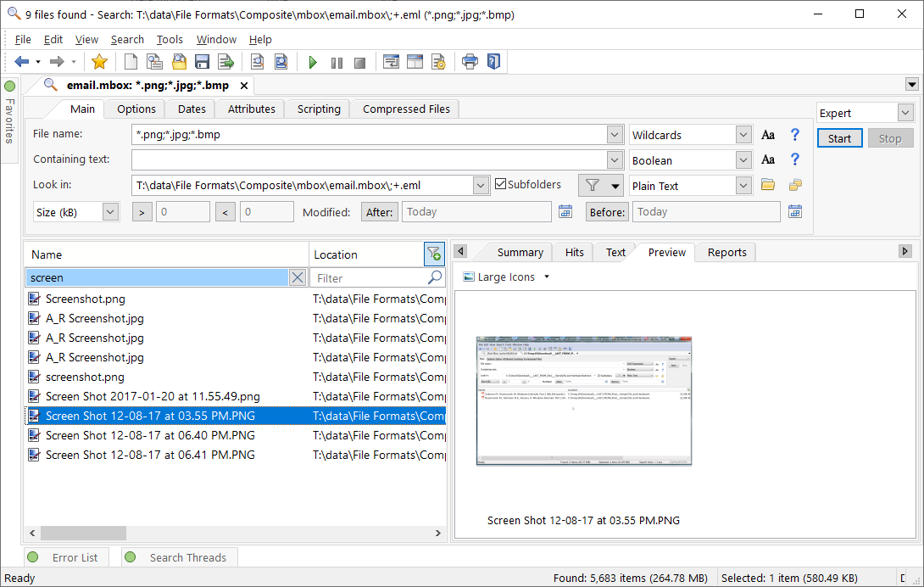Open the Search menu
Image resolution: width=924 pixels, height=587 pixels.
[x=127, y=40]
